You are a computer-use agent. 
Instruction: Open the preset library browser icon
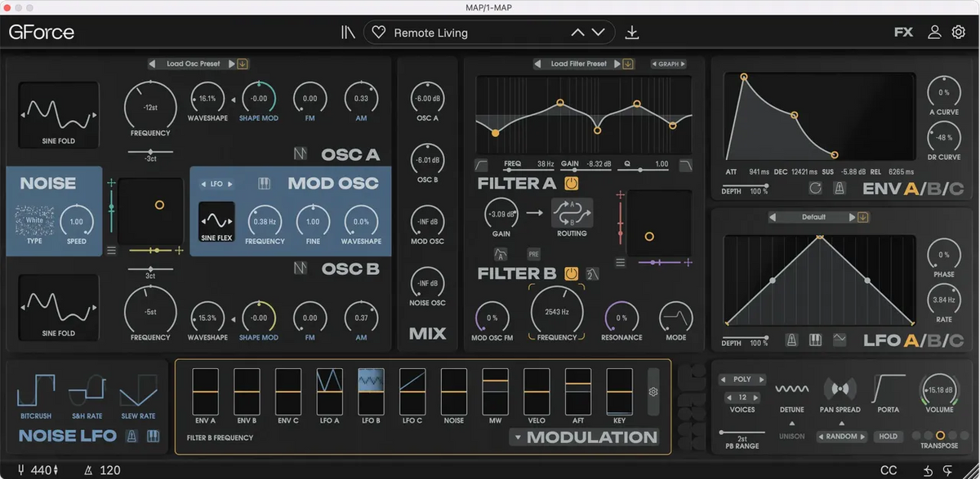(x=349, y=33)
